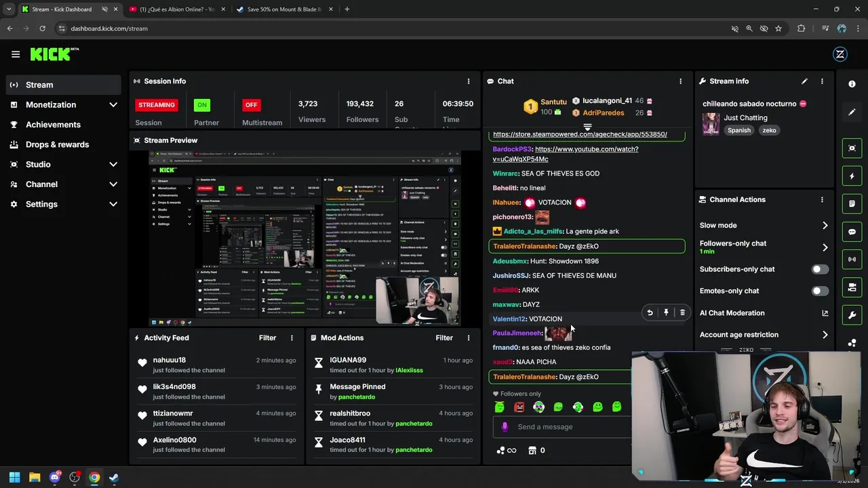Image resolution: width=868 pixels, height=488 pixels.
Task: Collapse the pinned leaderboard handle in chat
Action: point(587,127)
